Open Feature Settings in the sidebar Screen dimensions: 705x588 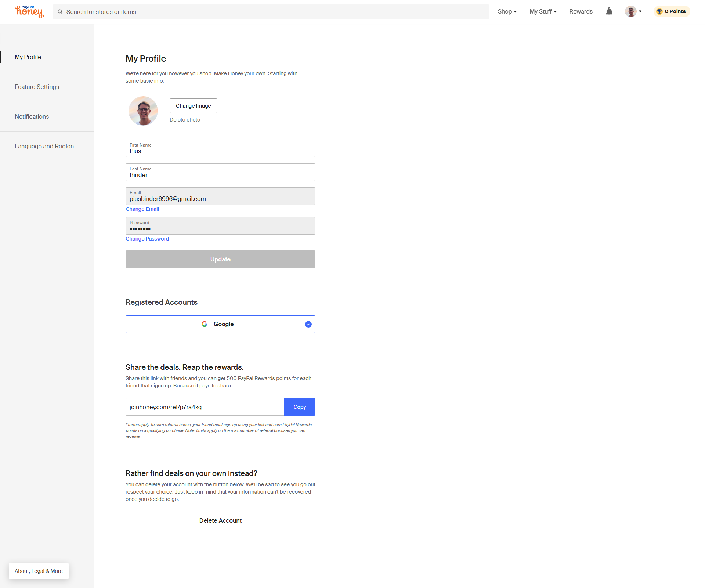tap(37, 87)
